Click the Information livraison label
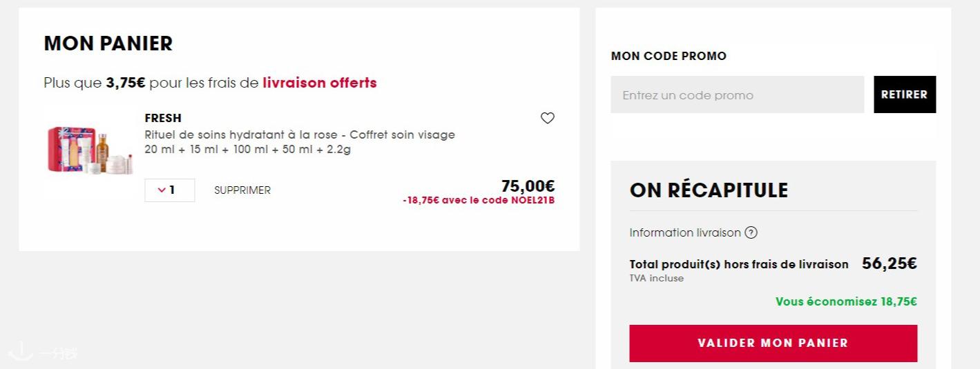The image size is (980, 369). 684,232
